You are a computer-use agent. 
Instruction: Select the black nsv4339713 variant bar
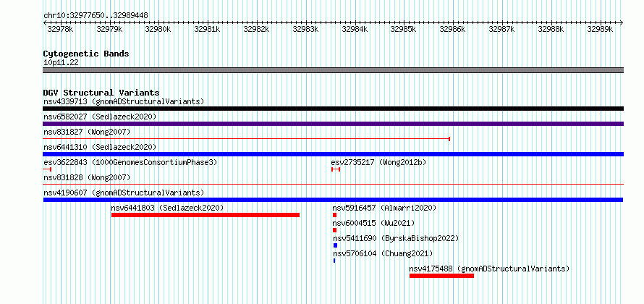coord(333,109)
